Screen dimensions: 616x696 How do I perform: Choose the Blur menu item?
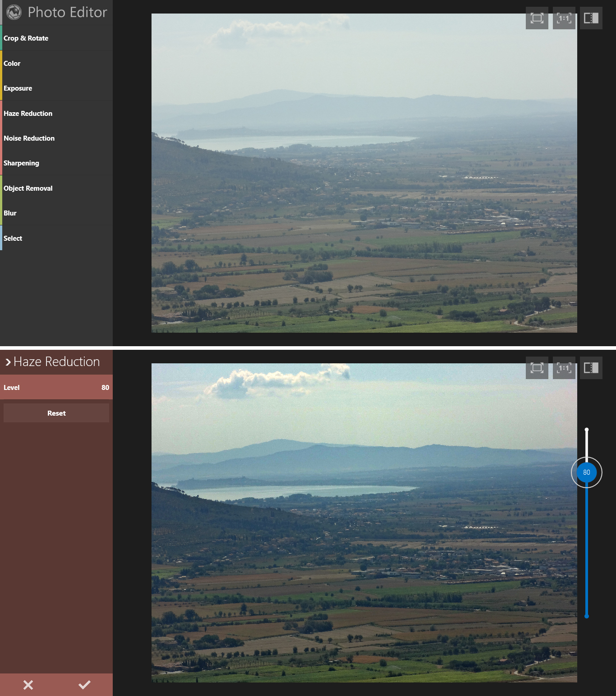tap(56, 213)
